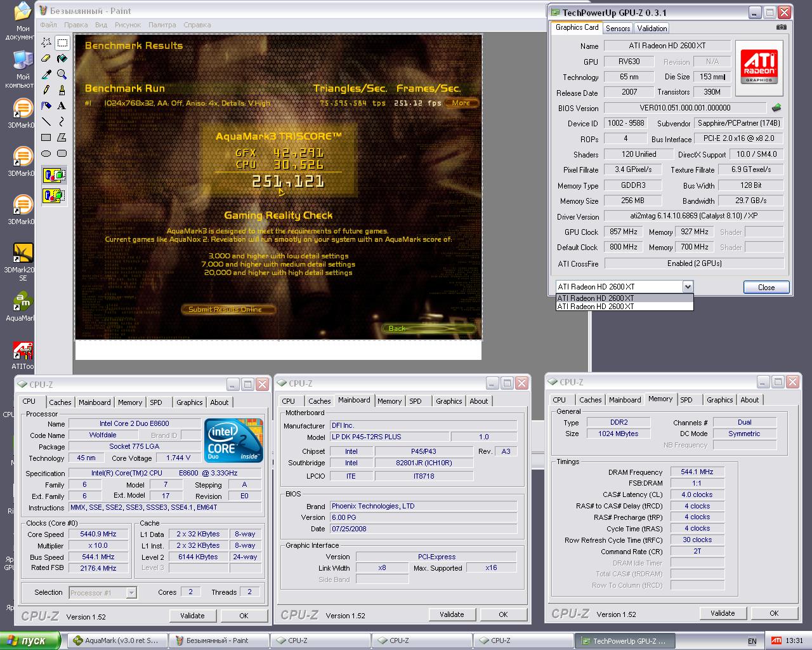Switch to AquaMark from the taskbar
The width and height of the screenshot is (812, 650).
point(117,640)
